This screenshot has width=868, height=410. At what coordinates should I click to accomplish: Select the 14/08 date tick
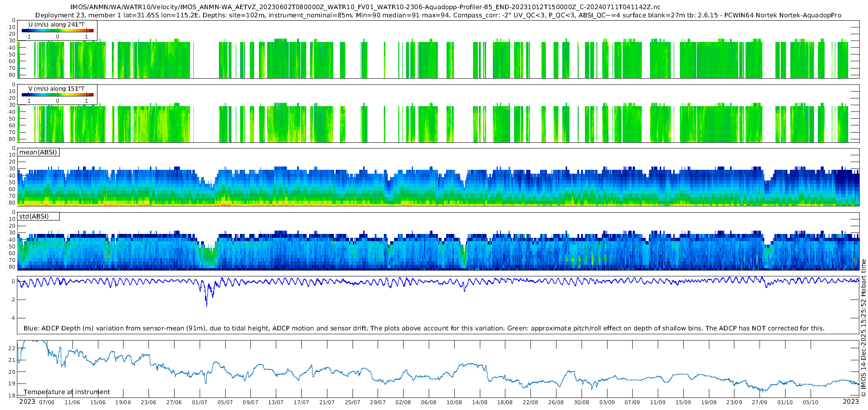coord(479,402)
